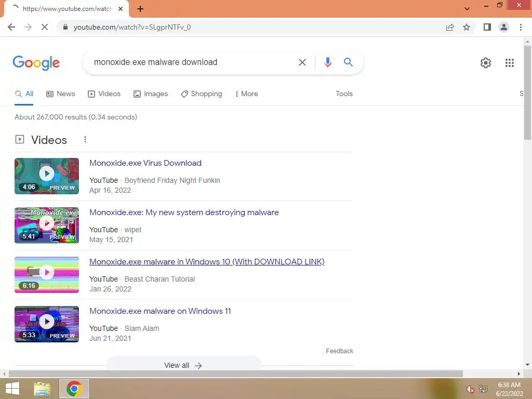Click the 'Boyfriend Friday Night Funkin' text
Viewport: 532px width, 399px height.
pyautogui.click(x=172, y=180)
